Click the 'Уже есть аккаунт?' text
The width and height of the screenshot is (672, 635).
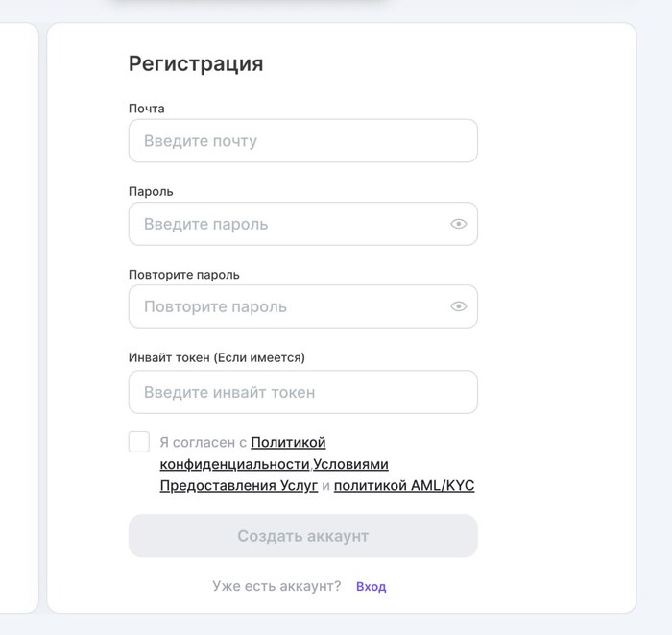click(276, 586)
